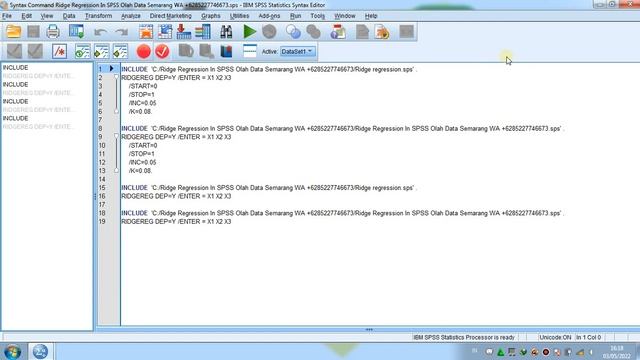Image resolution: width=640 pixels, height=360 pixels.
Task: Click the 'Unicode:ON' status bar entry
Action: click(555, 338)
